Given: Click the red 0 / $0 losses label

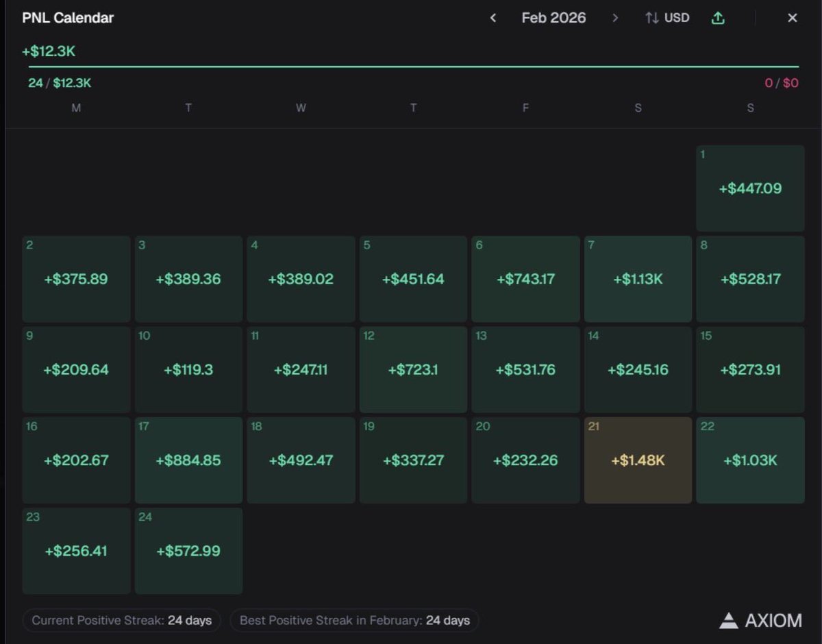Looking at the screenshot, I should [x=782, y=84].
